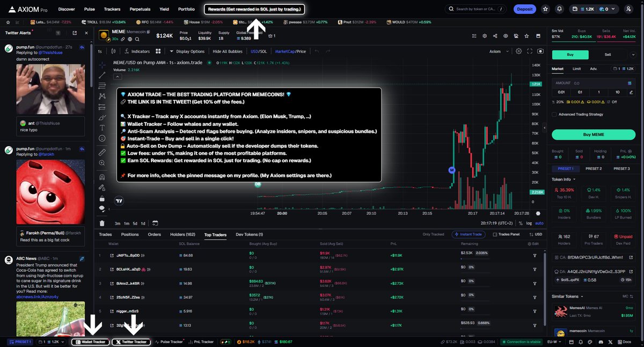Share the MEME token

(494, 36)
